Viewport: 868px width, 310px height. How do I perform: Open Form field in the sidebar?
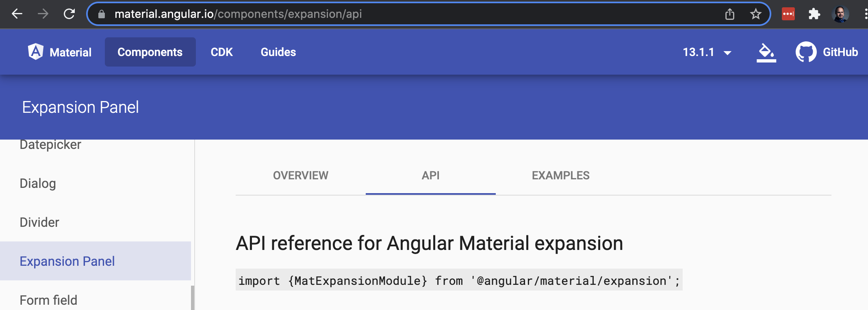(48, 299)
